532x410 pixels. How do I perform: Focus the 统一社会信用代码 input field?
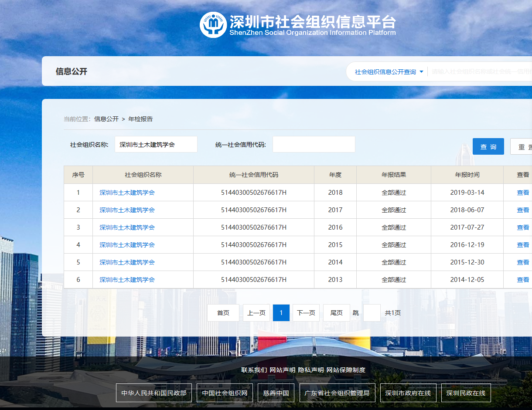pyautogui.click(x=314, y=145)
